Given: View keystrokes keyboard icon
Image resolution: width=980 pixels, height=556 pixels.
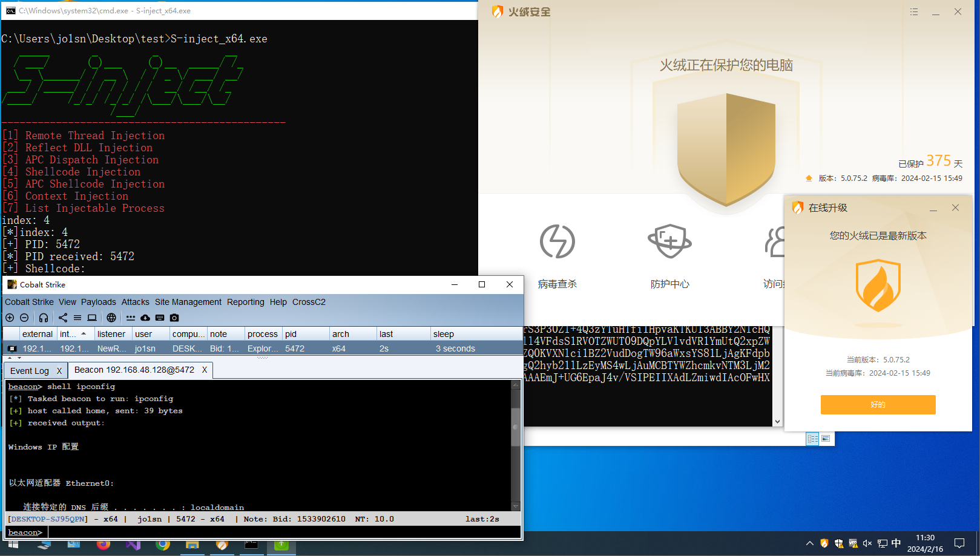Looking at the screenshot, I should 160,318.
